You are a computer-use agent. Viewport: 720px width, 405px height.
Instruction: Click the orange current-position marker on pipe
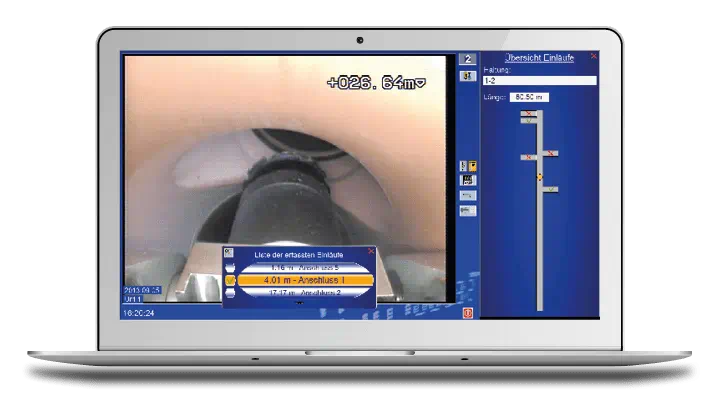(x=540, y=177)
